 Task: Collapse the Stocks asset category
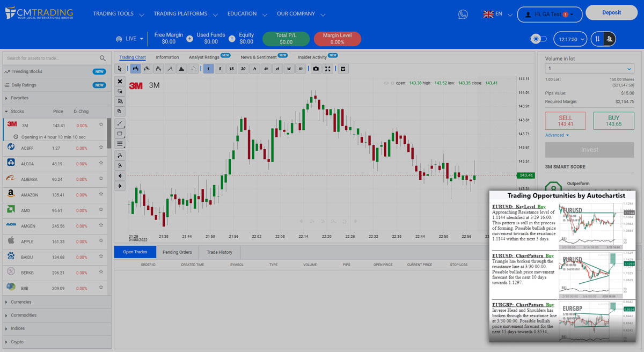click(x=56, y=112)
